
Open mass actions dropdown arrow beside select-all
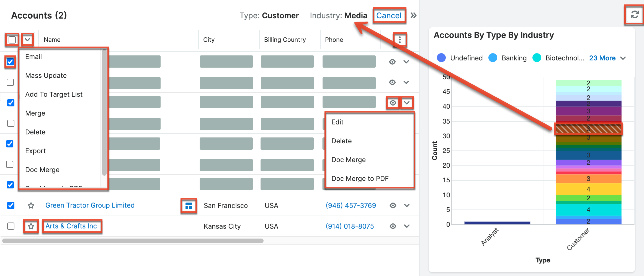click(27, 40)
